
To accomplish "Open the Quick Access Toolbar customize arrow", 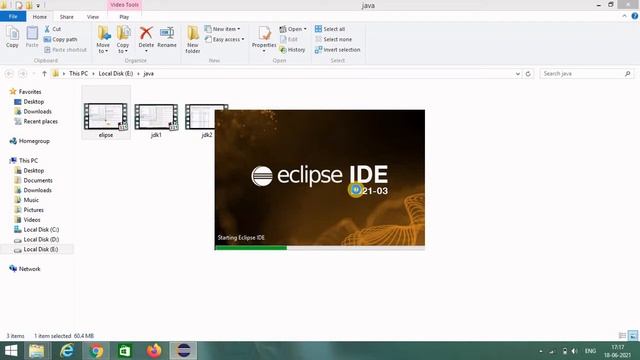I will point(38,5).
